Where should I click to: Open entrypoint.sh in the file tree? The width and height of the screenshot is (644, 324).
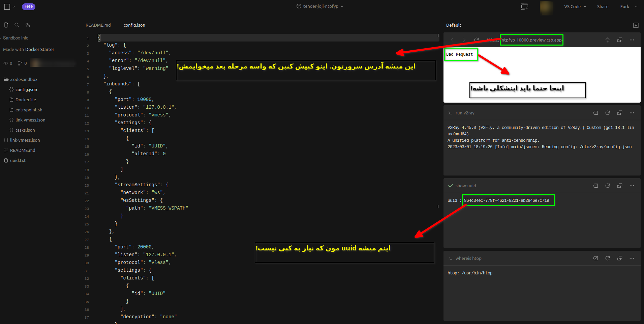coord(29,110)
